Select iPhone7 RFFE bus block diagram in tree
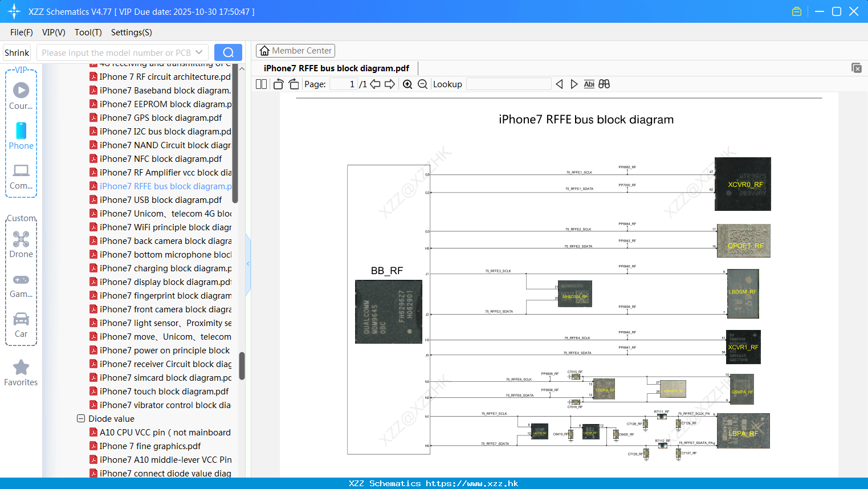The image size is (868, 489). click(x=160, y=186)
